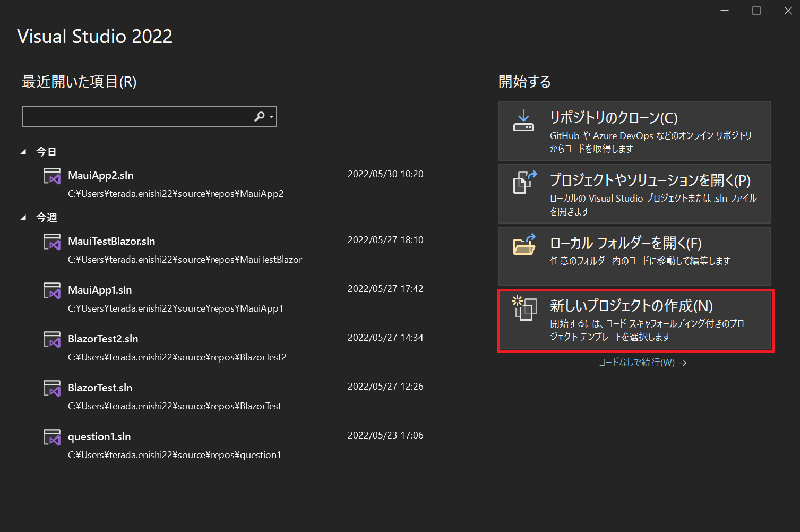Follow the コードなしで続行(W) link
The width and height of the screenshot is (800, 532).
pyautogui.click(x=642, y=363)
